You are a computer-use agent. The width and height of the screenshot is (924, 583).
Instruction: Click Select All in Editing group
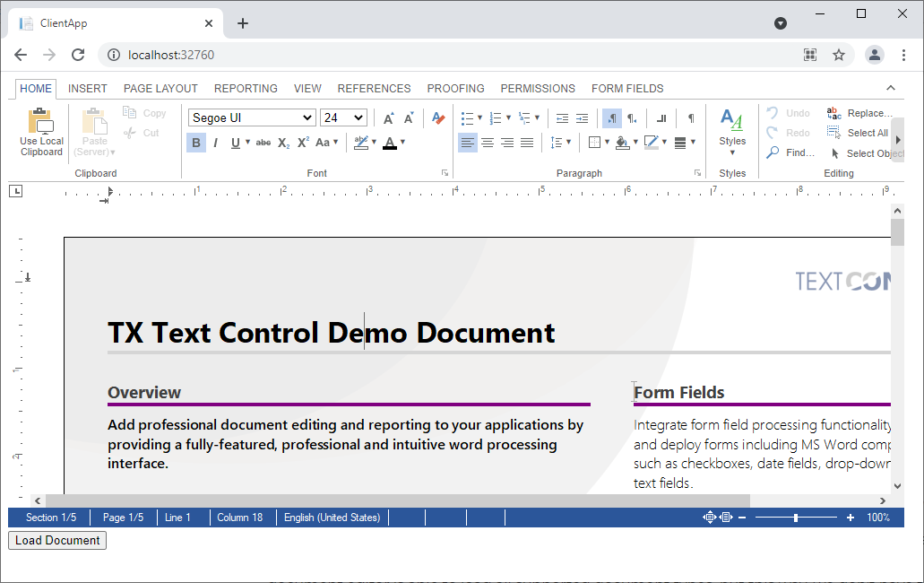[x=858, y=134]
